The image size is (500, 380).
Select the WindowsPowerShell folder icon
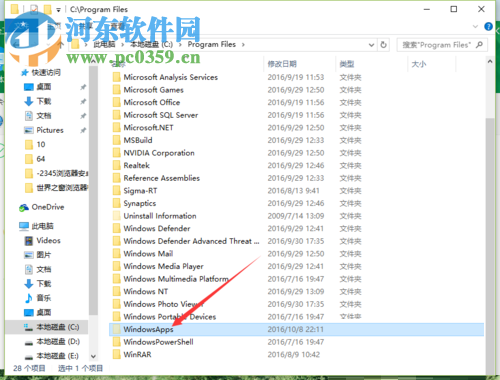116,342
